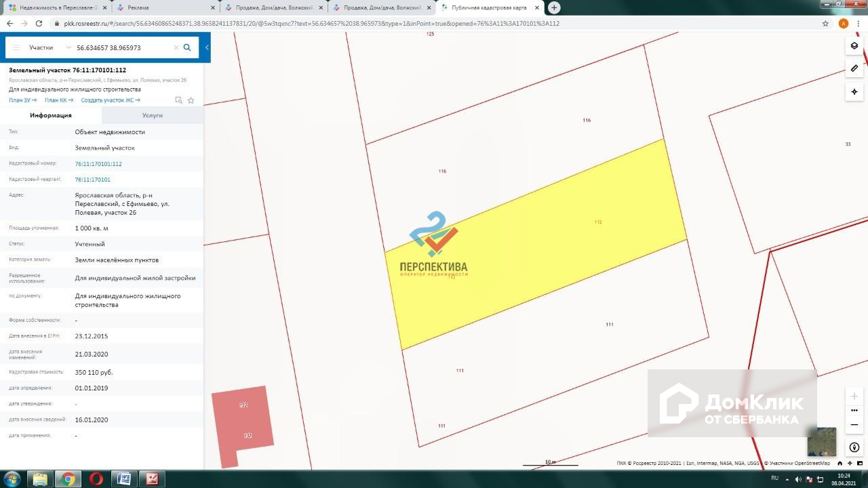Image resolution: width=868 pixels, height=488 pixels.
Task: Click the status value Учтенный
Action: tap(90, 244)
